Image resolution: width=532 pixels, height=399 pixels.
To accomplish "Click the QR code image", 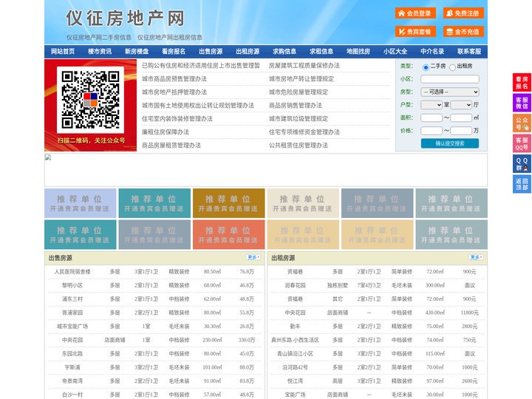I will 90,100.
